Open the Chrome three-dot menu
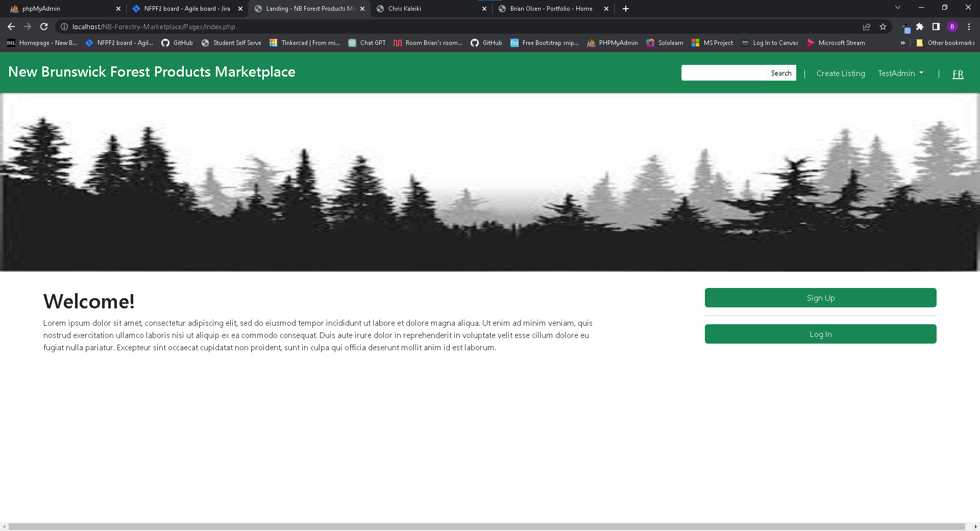980x531 pixels. (x=969, y=27)
